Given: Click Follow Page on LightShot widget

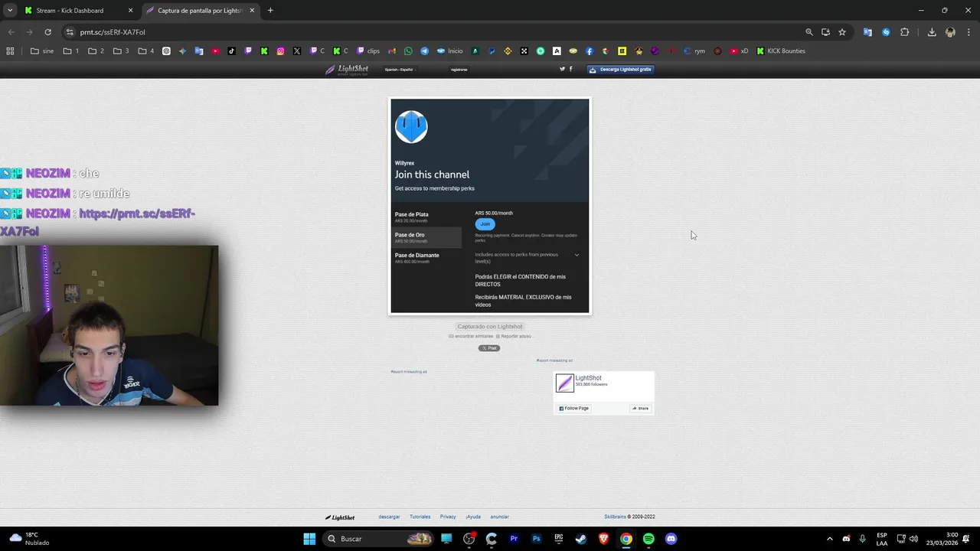Looking at the screenshot, I should pos(574,409).
